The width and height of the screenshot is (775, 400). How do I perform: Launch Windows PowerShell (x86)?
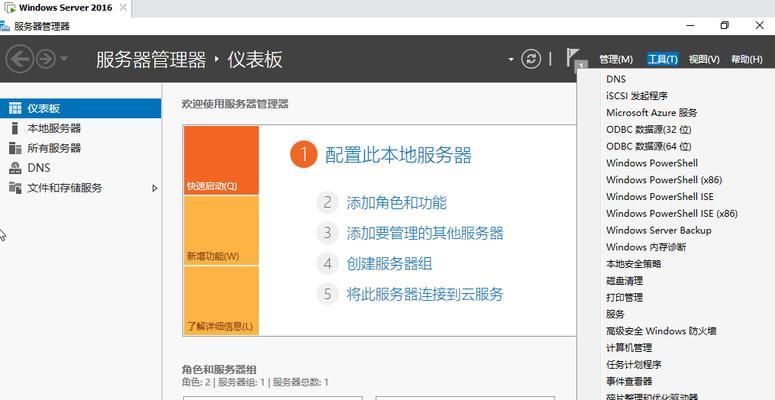[x=664, y=179]
